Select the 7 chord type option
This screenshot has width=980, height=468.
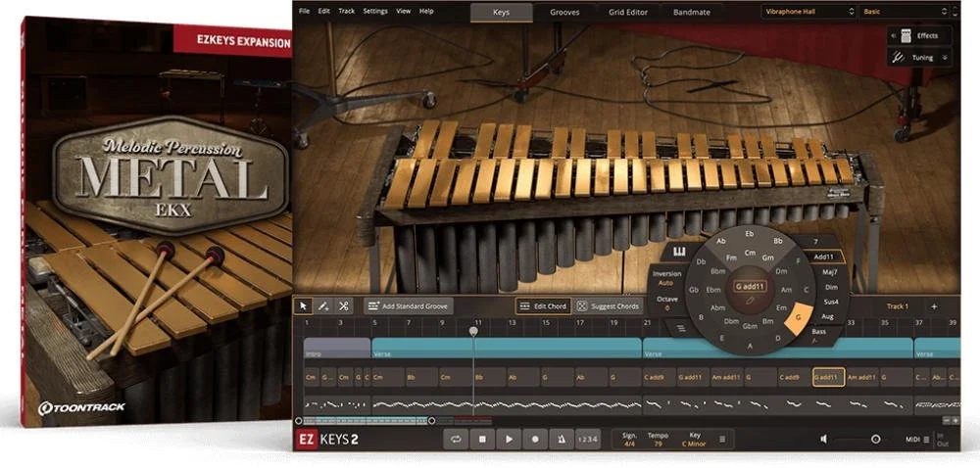tap(815, 242)
